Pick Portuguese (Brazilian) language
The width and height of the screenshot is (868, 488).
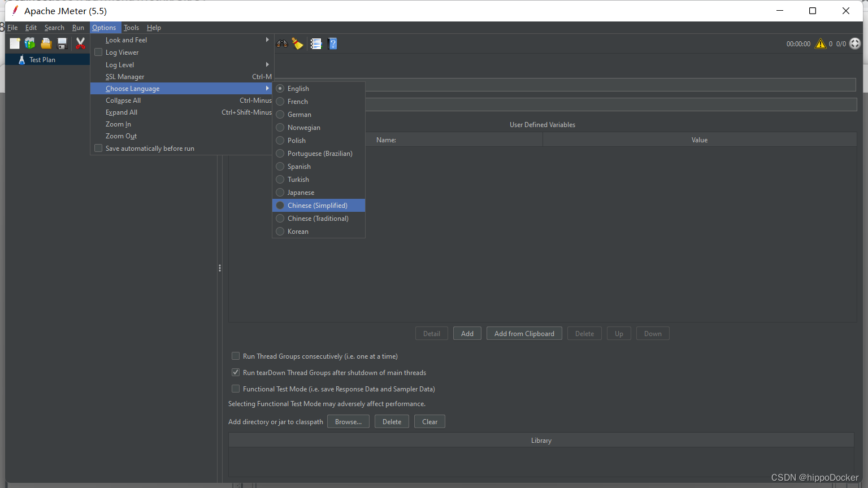pyautogui.click(x=319, y=154)
